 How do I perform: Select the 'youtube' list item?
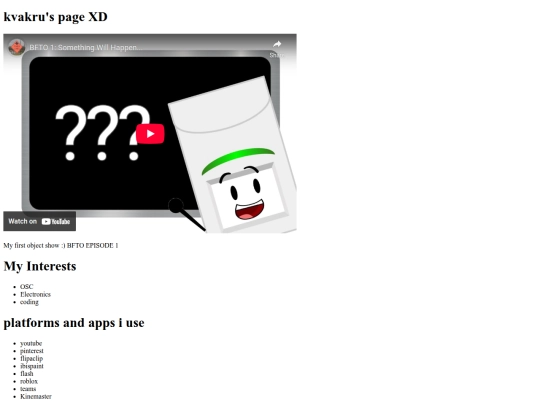pyautogui.click(x=31, y=343)
